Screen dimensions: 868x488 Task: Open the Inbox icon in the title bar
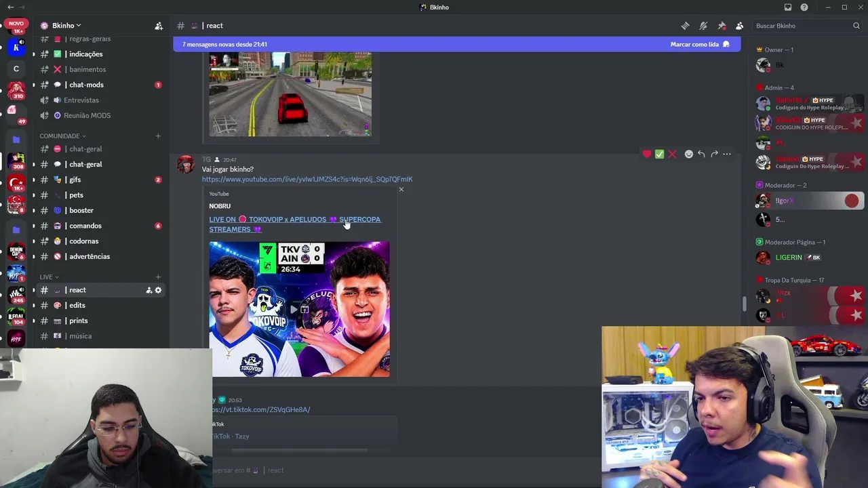point(788,7)
